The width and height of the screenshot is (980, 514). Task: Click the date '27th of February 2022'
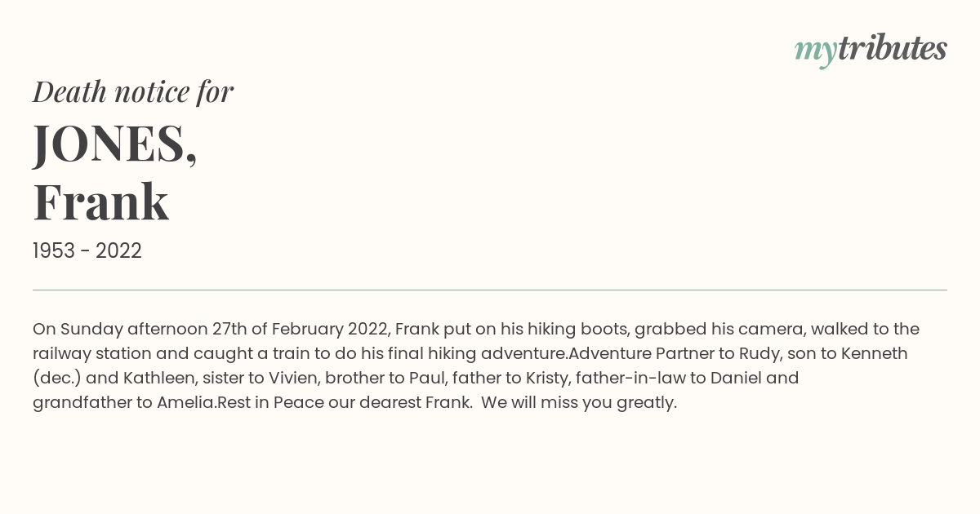[301, 330]
